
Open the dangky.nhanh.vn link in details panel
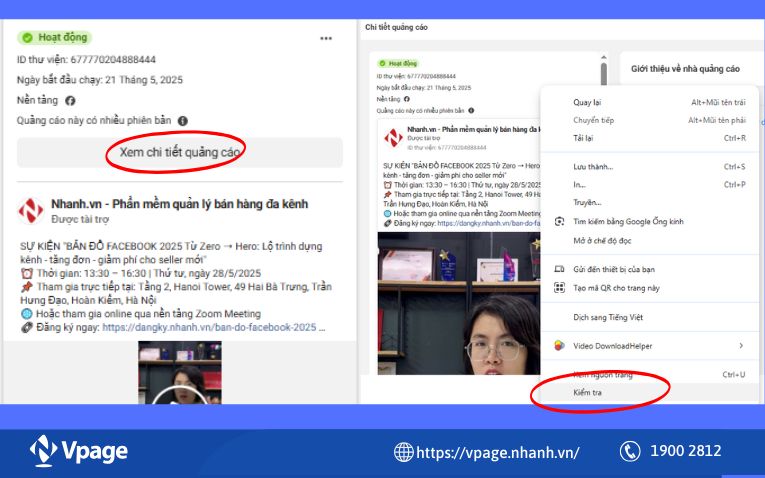tap(489, 223)
